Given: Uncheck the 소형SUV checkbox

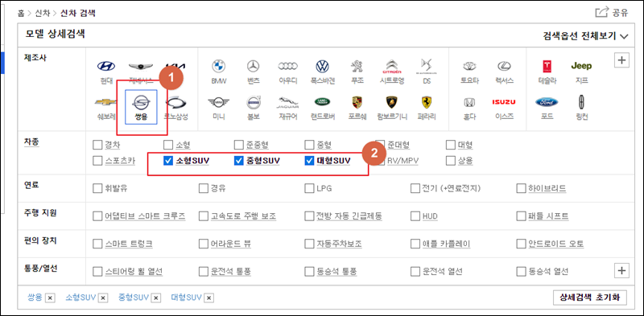Looking at the screenshot, I should 167,161.
